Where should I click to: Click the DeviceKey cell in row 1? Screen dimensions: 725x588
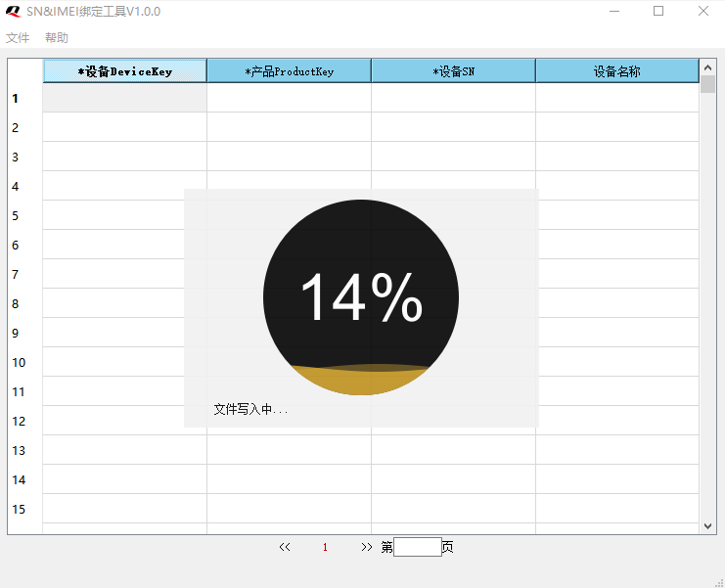pyautogui.click(x=125, y=98)
